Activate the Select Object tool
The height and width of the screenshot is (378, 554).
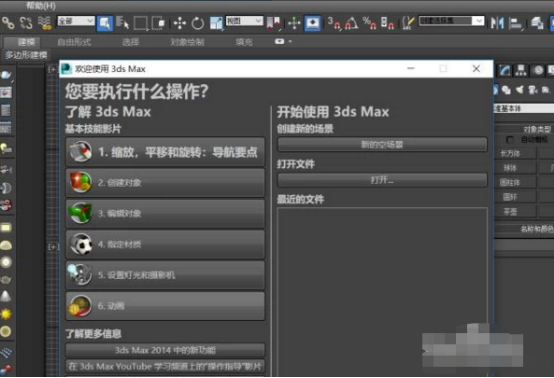[x=105, y=23]
